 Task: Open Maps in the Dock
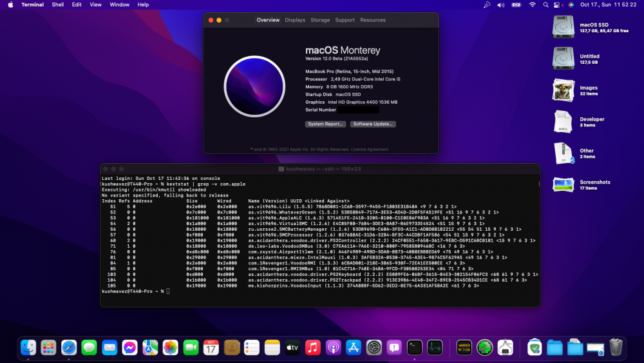point(150,348)
